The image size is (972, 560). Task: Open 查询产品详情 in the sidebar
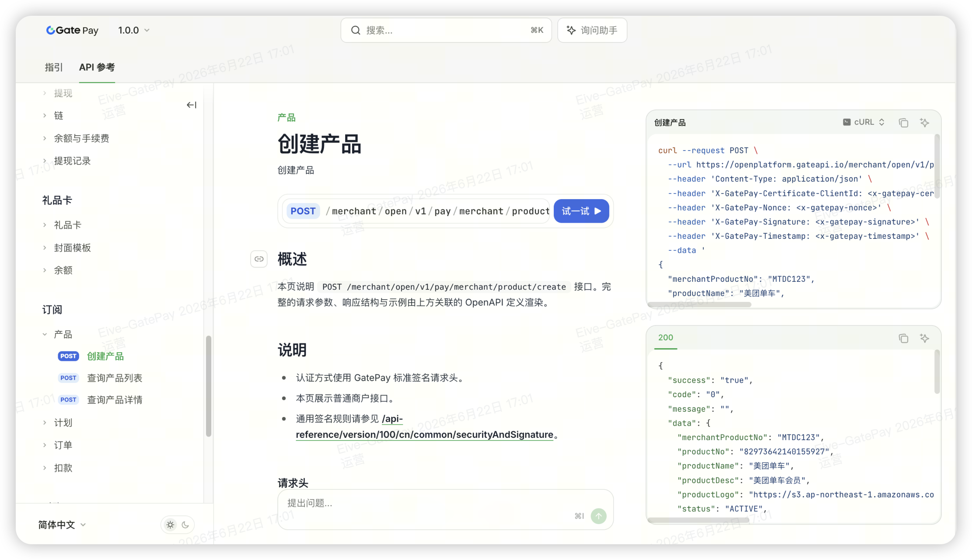[114, 400]
